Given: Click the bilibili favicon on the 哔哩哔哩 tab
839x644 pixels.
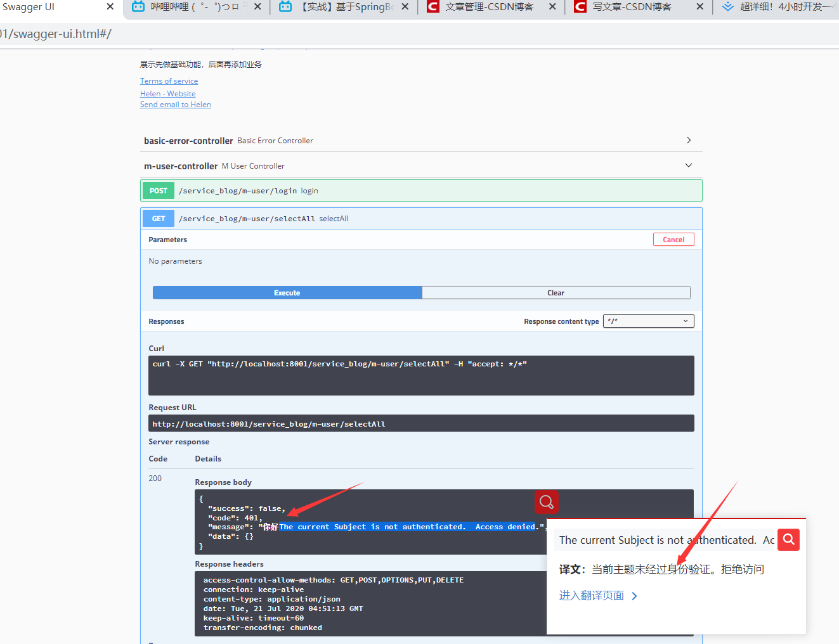Looking at the screenshot, I should click(138, 8).
